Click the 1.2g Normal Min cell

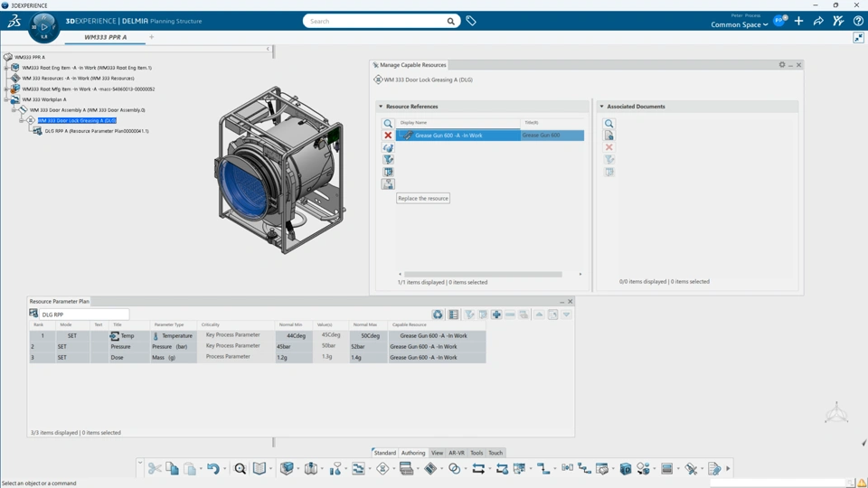(x=293, y=358)
